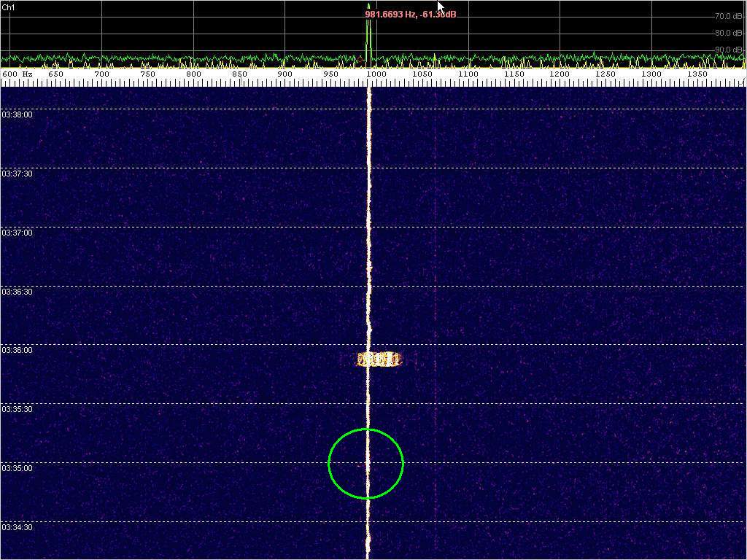Click the 1000 mark on frequency ruler

click(376, 74)
